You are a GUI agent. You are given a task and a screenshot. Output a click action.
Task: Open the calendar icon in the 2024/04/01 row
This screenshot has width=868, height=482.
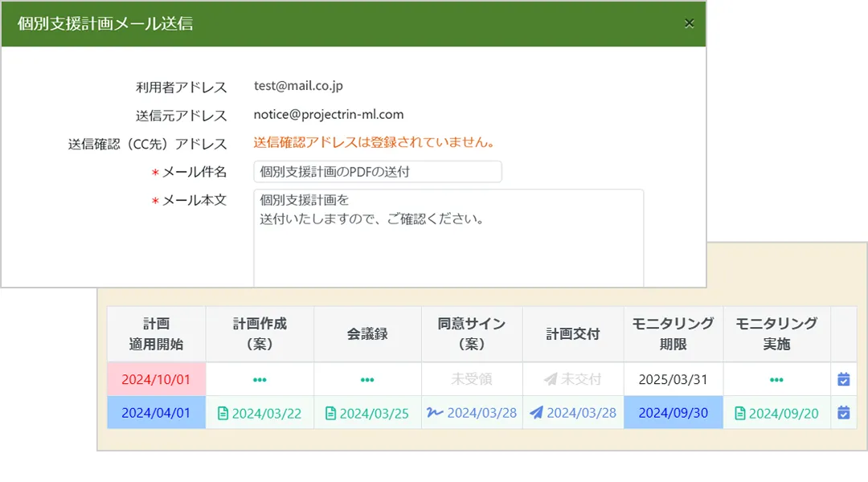(844, 412)
